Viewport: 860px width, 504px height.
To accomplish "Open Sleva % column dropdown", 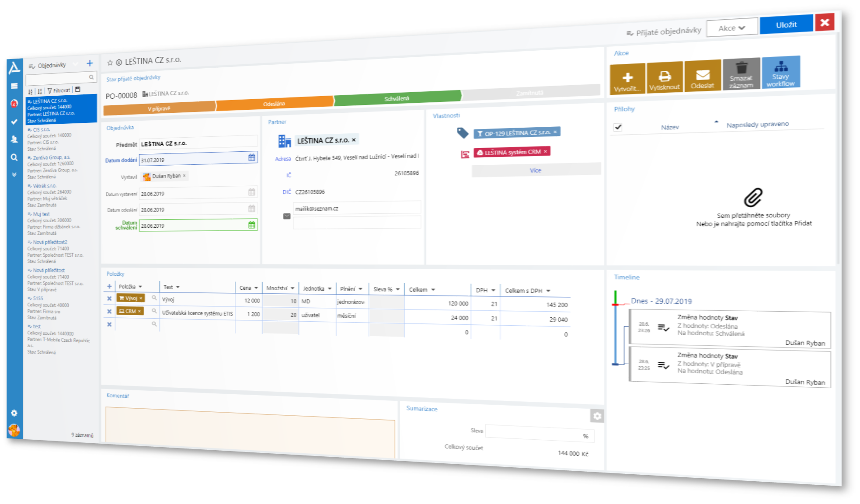I will tap(398, 289).
